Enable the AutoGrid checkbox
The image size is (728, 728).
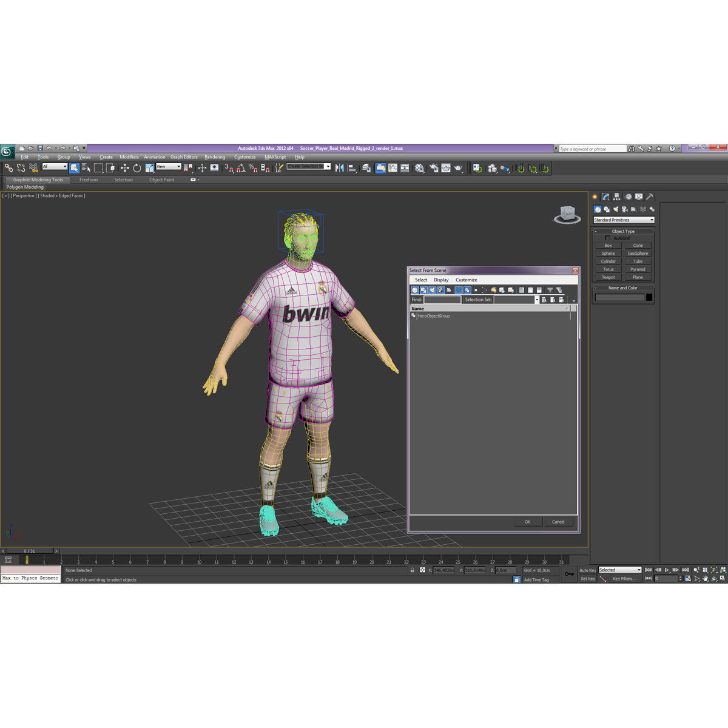[x=607, y=238]
